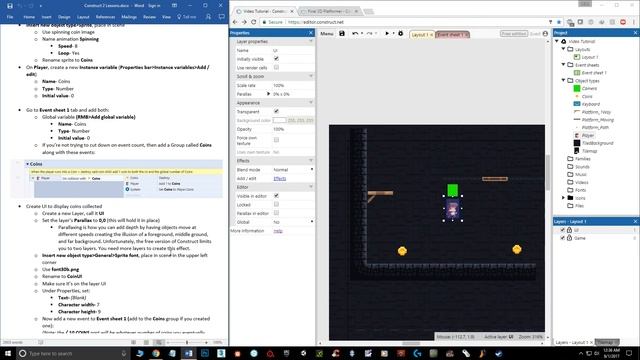Click the lock icon of the UI layer

(x=569, y=230)
